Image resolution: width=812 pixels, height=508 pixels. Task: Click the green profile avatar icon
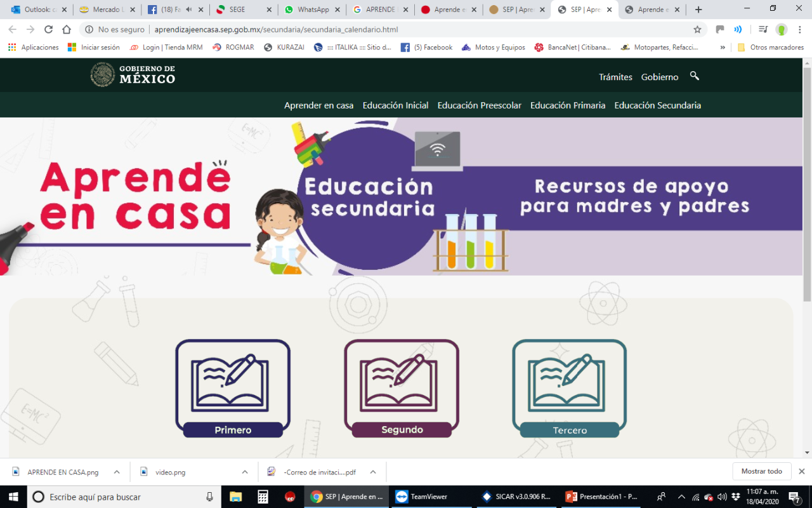782,29
